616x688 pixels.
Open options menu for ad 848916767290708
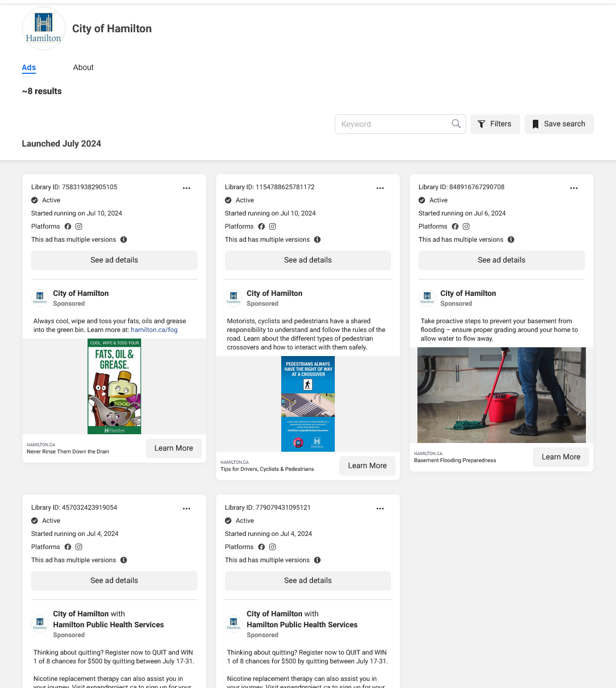click(574, 188)
